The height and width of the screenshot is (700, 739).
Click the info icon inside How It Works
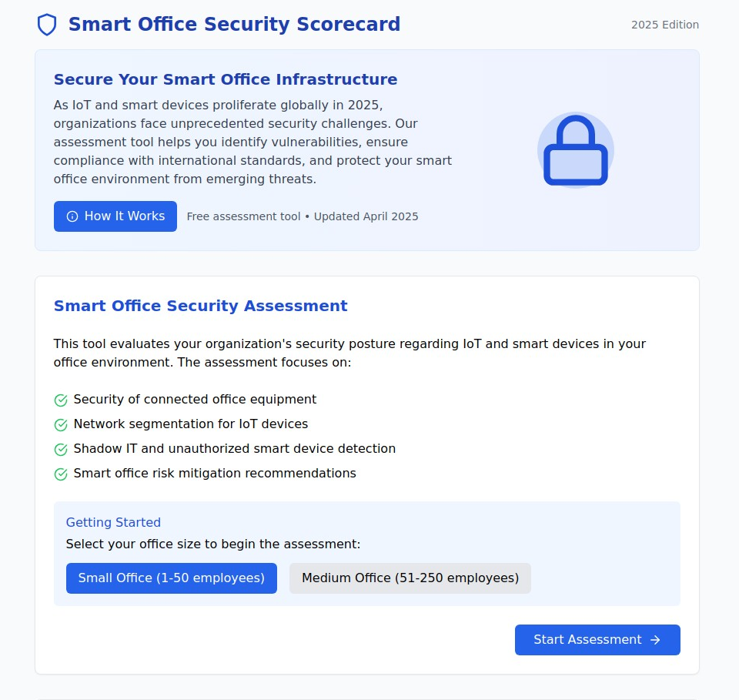(72, 216)
